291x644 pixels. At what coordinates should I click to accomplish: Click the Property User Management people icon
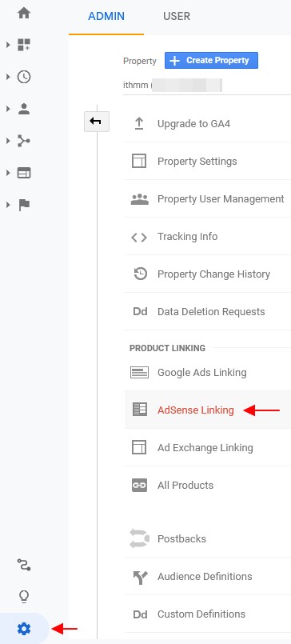click(139, 198)
